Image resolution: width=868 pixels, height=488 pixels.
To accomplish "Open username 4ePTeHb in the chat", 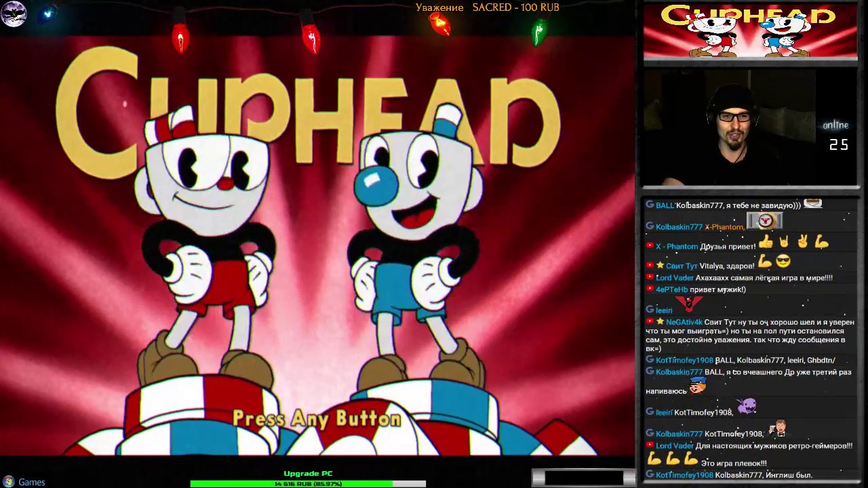I will pyautogui.click(x=671, y=290).
